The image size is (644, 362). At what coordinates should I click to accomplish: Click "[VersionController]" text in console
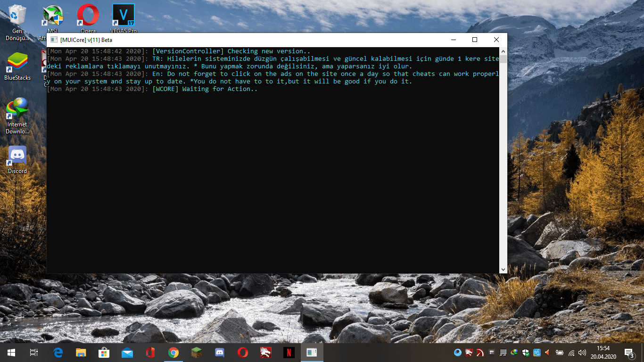(188, 51)
